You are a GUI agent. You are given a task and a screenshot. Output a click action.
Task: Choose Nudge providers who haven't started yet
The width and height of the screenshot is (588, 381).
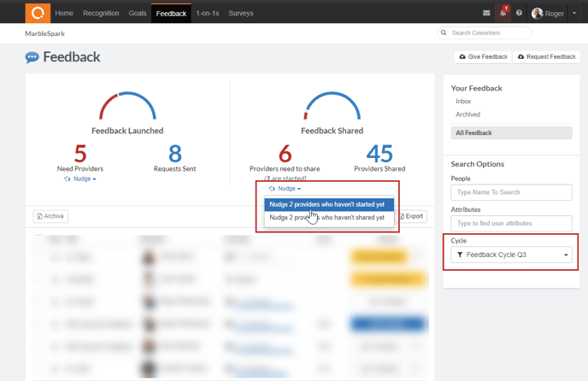click(x=326, y=204)
